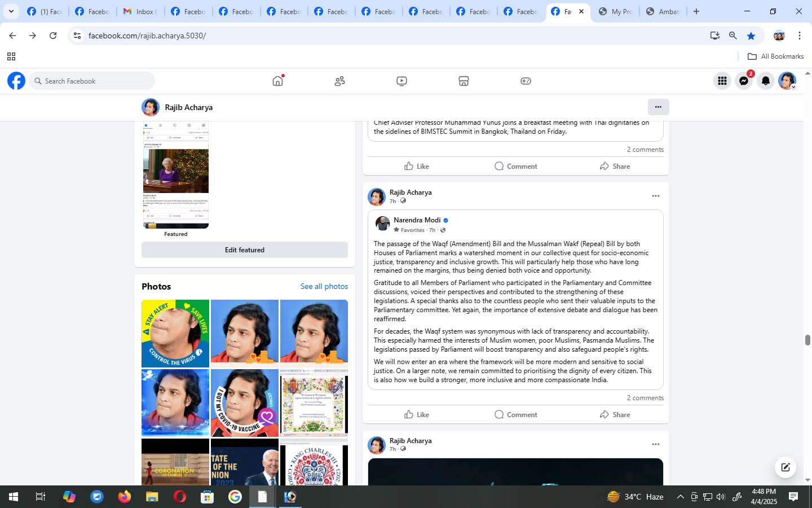Open options menu for Narendra Modi shared post

(x=655, y=196)
